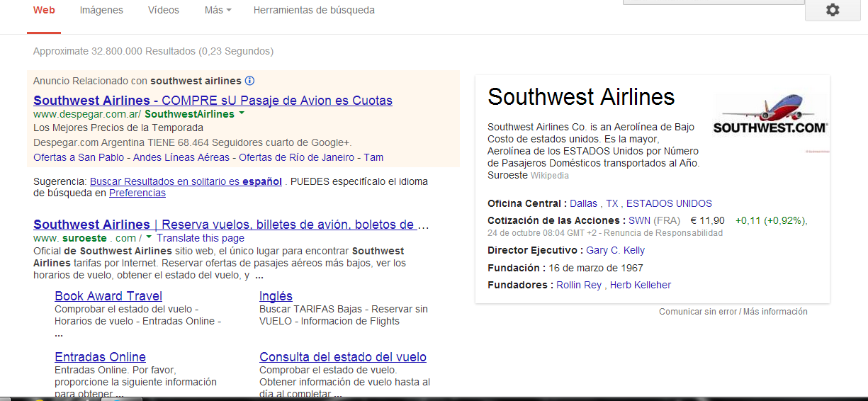Image resolution: width=868 pixels, height=401 pixels.
Task: Open the Andes Líneas Aéreas link
Action: 181,157
